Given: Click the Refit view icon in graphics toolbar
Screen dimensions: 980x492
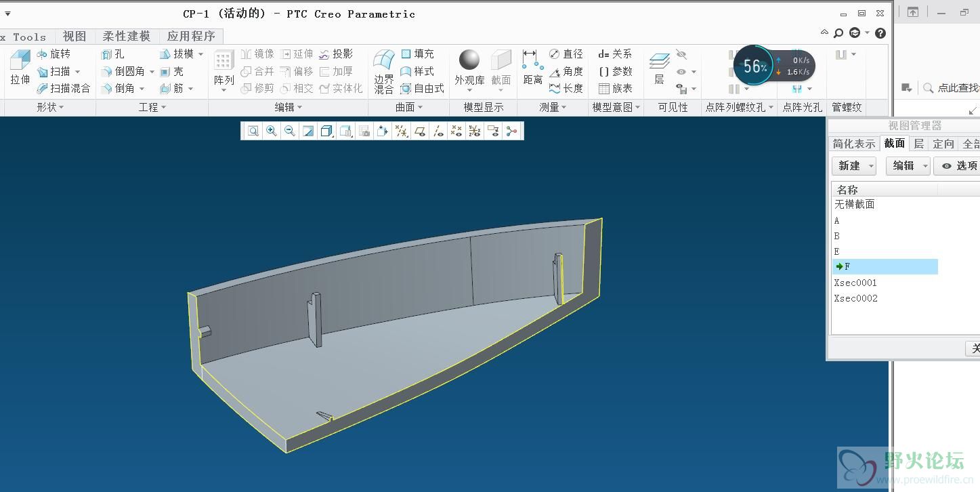Looking at the screenshot, I should tap(253, 131).
